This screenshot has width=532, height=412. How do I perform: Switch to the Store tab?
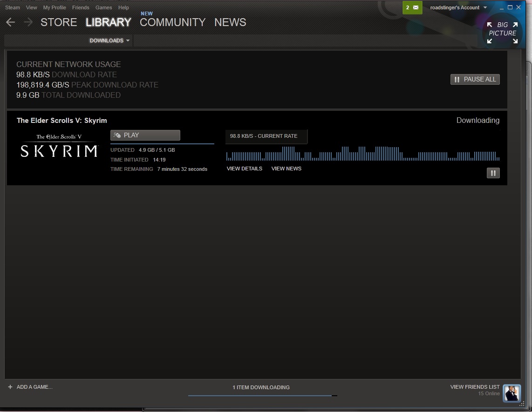pyautogui.click(x=59, y=22)
